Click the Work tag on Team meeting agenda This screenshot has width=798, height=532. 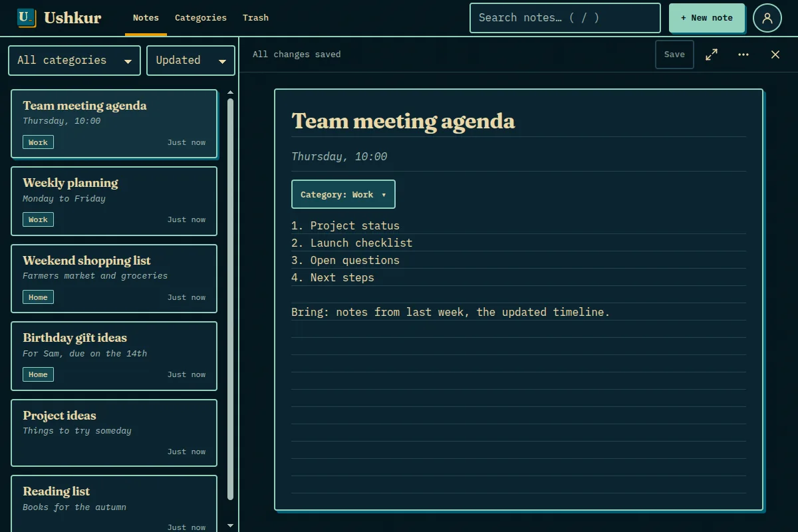pyautogui.click(x=38, y=142)
